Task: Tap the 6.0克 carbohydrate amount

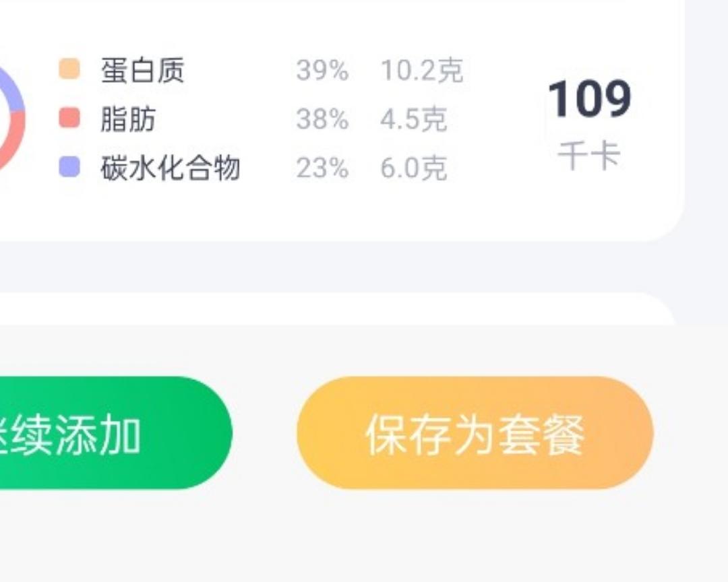Action: pos(413,168)
